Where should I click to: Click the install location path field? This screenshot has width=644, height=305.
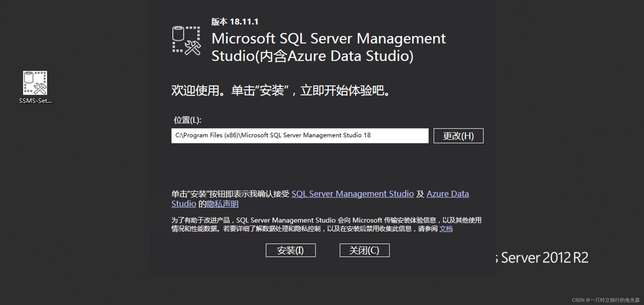point(300,136)
